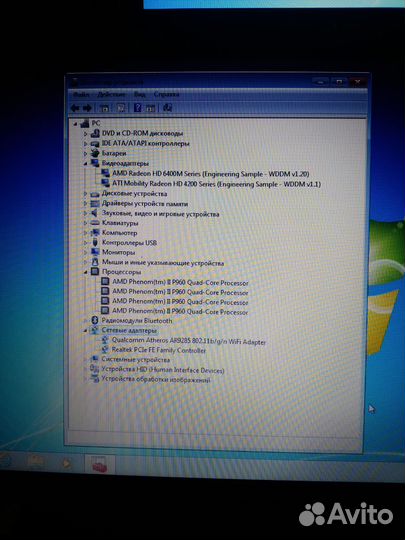Select the Радиомодули Bluetooth icon

(x=95, y=321)
